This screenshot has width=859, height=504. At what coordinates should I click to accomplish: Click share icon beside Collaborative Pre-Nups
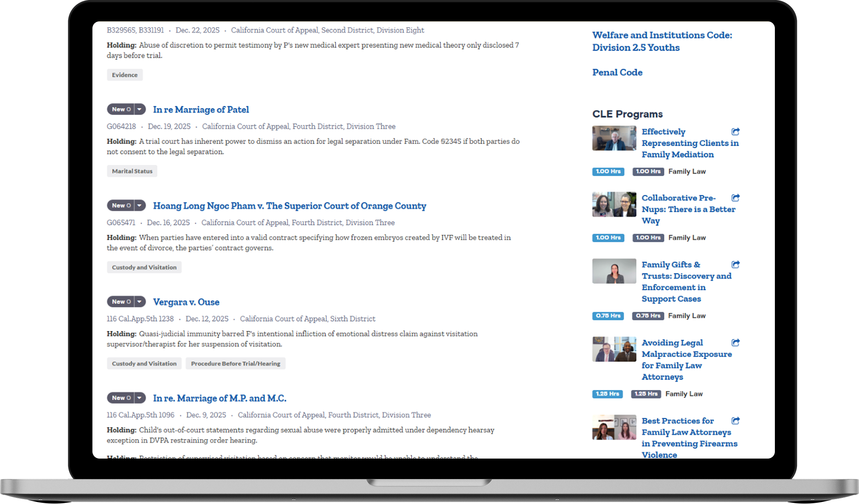[735, 198]
